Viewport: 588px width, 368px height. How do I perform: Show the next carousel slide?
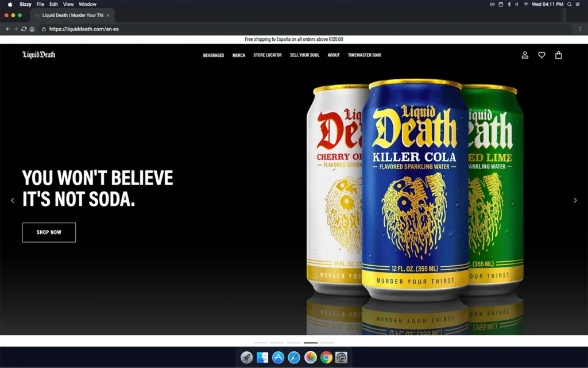[x=575, y=201]
